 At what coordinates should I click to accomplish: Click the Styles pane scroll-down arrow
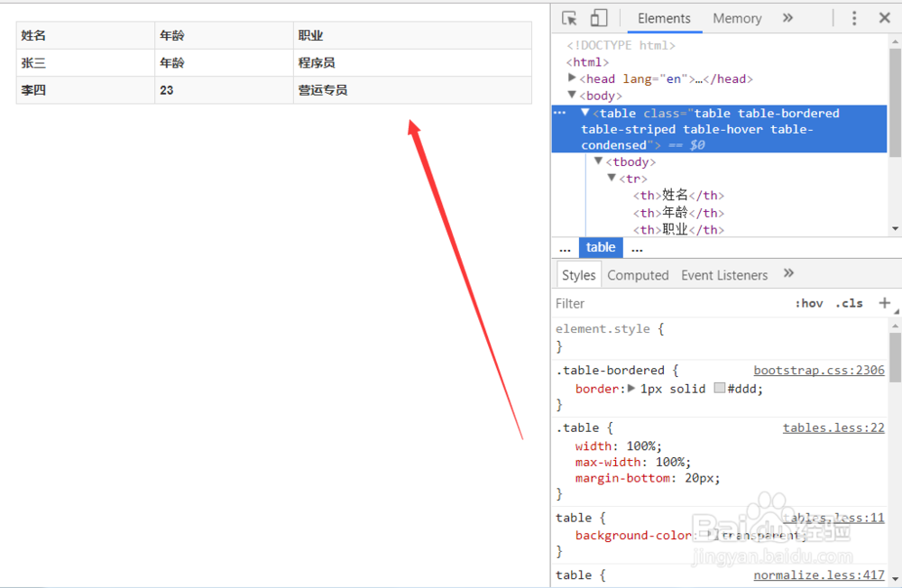[x=895, y=579]
